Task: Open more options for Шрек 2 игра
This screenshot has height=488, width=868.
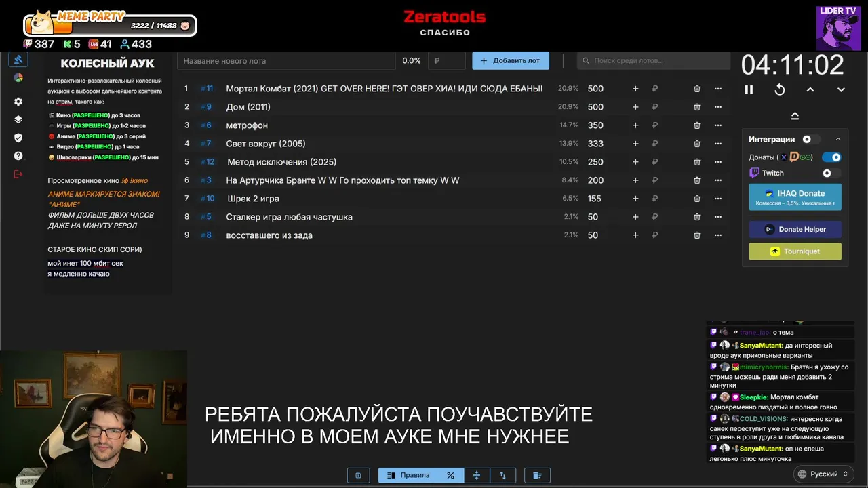Action: (718, 199)
